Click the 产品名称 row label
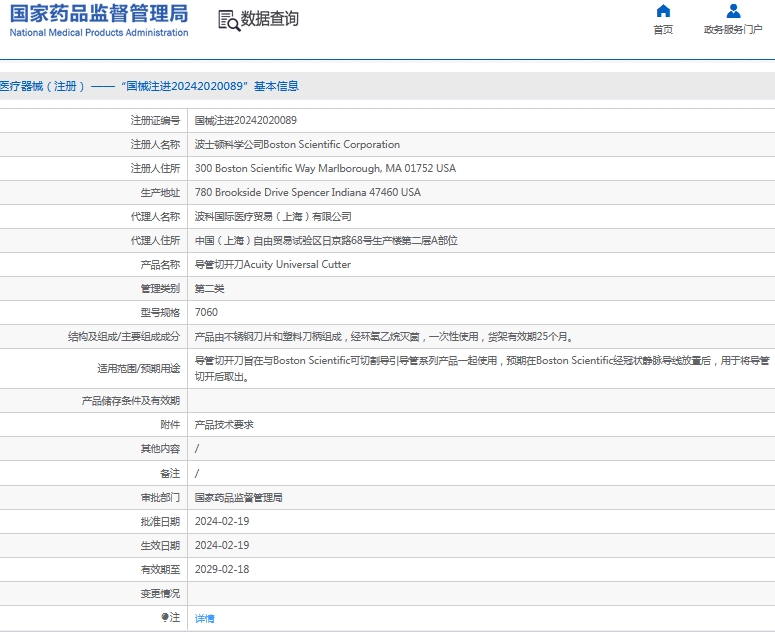775x633 pixels. (x=160, y=264)
